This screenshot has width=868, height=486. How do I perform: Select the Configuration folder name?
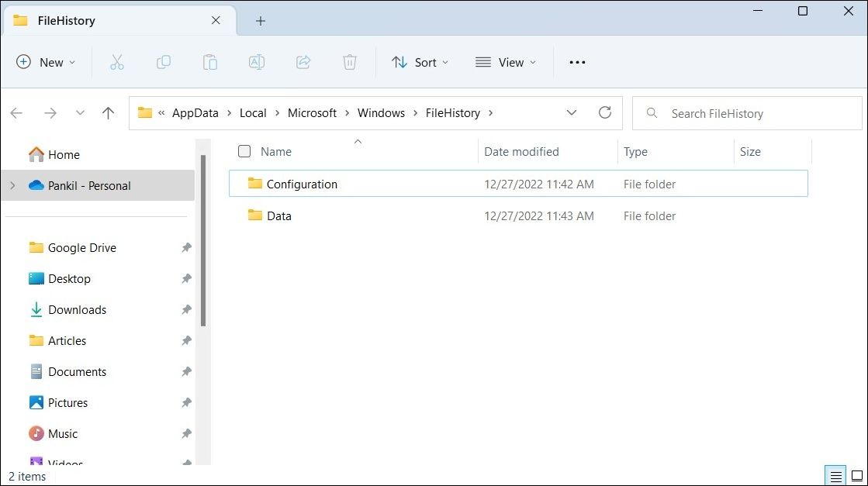tap(302, 184)
